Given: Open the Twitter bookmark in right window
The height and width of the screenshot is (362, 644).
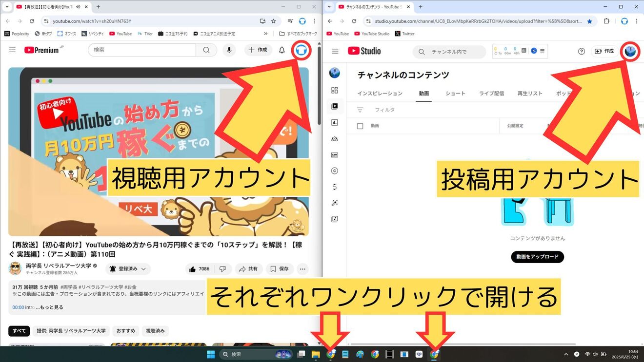Looking at the screenshot, I should [x=404, y=34].
